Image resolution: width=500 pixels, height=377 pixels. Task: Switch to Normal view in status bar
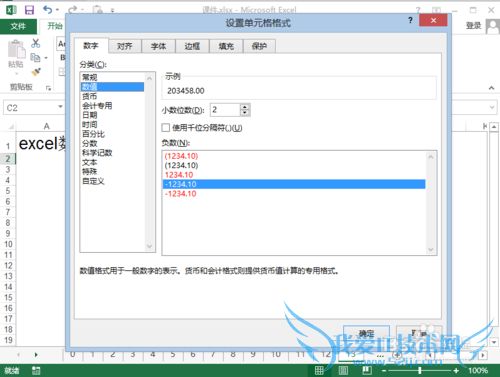pyautogui.click(x=319, y=370)
